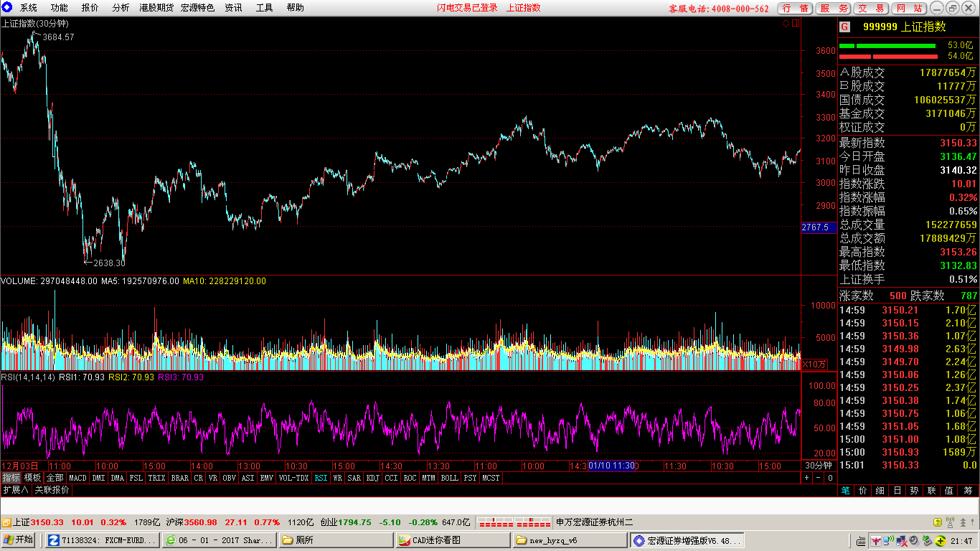Click the keyboard icon in system tray
This screenshot has width=980, height=551.
(862, 541)
